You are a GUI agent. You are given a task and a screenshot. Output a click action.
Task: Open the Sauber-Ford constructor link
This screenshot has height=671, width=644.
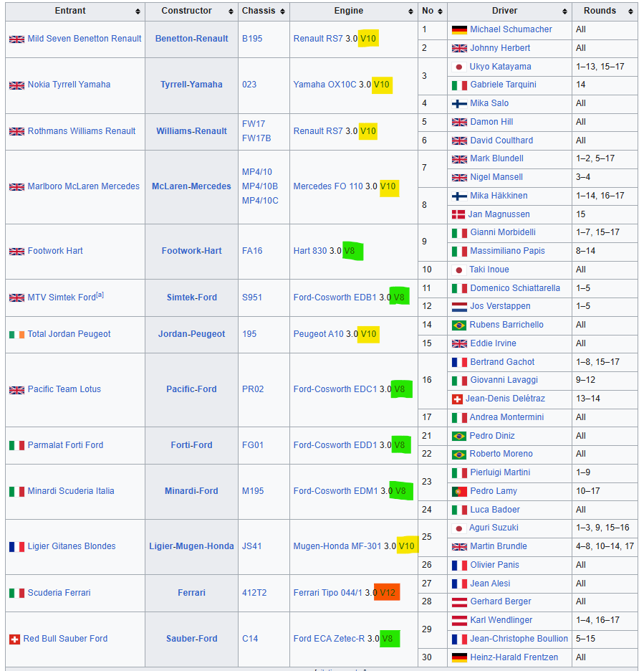191,639
